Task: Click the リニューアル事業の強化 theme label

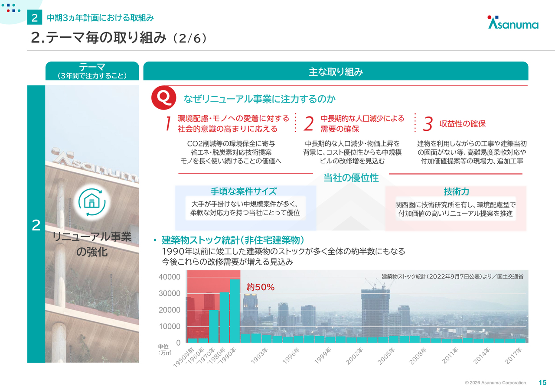Action: [x=92, y=244]
